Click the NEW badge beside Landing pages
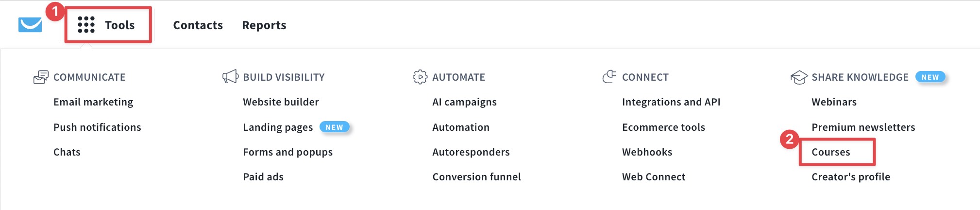Viewport: 980px width, 210px height. (x=334, y=127)
